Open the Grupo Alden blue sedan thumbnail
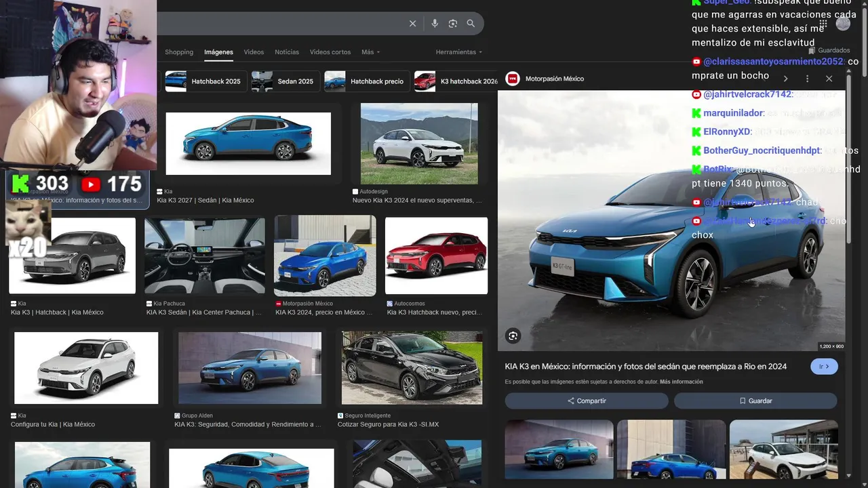 250,368
